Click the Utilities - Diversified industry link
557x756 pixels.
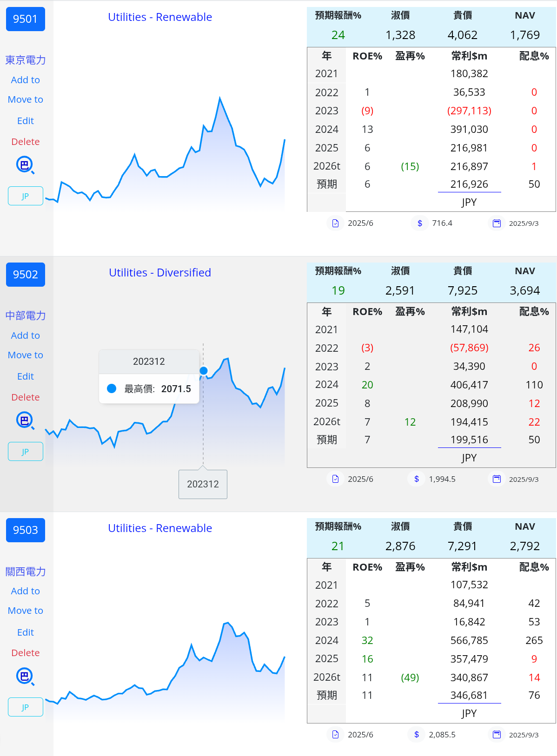coord(159,273)
